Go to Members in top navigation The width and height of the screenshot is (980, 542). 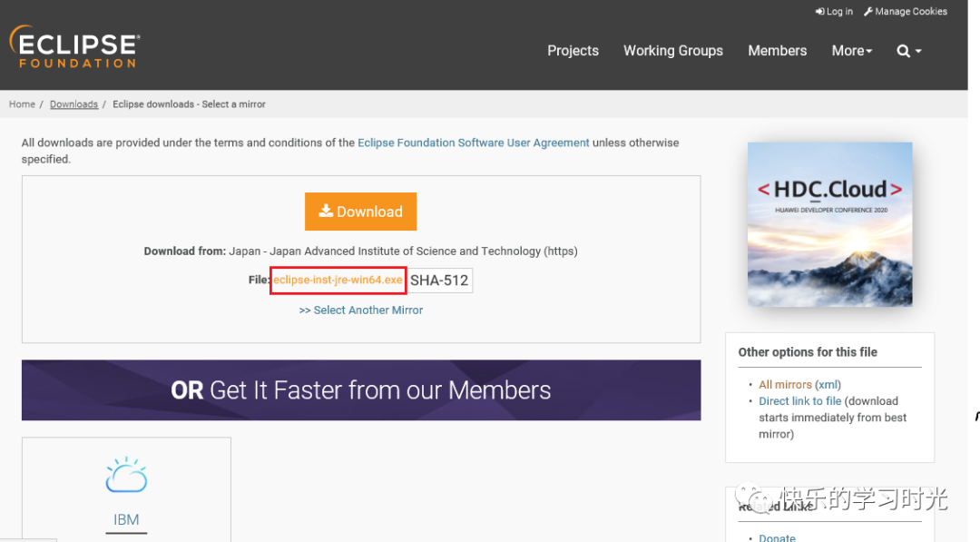tap(777, 51)
